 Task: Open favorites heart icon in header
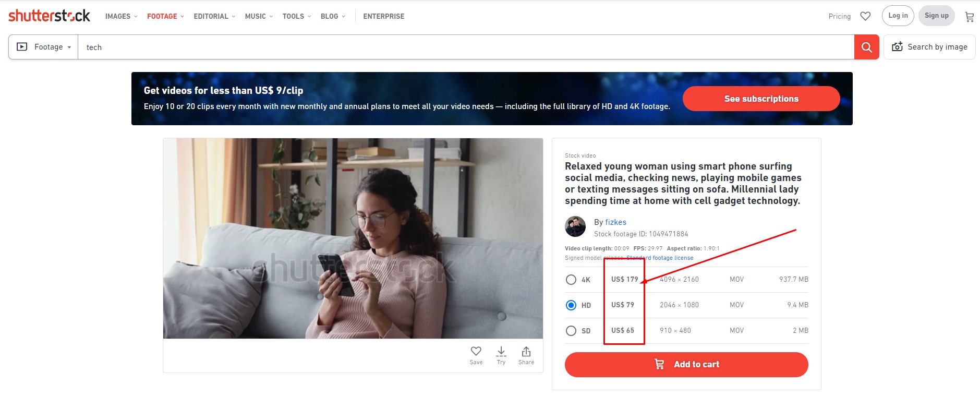865,16
